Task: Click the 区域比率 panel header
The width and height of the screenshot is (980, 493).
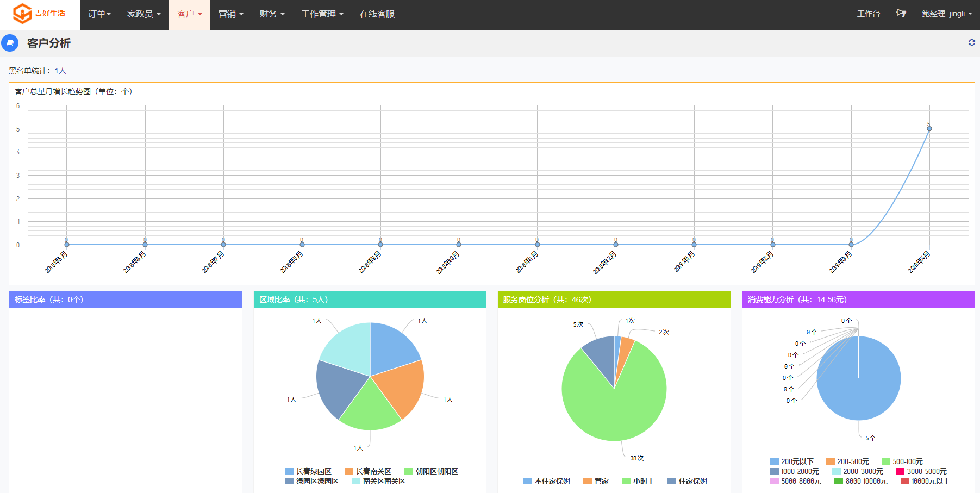Action: click(x=370, y=299)
